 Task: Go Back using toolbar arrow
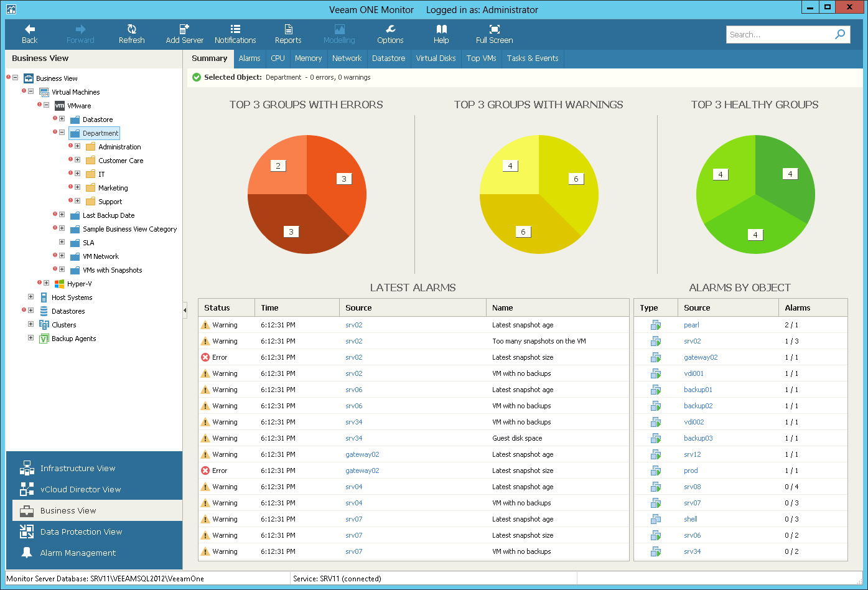(29, 34)
